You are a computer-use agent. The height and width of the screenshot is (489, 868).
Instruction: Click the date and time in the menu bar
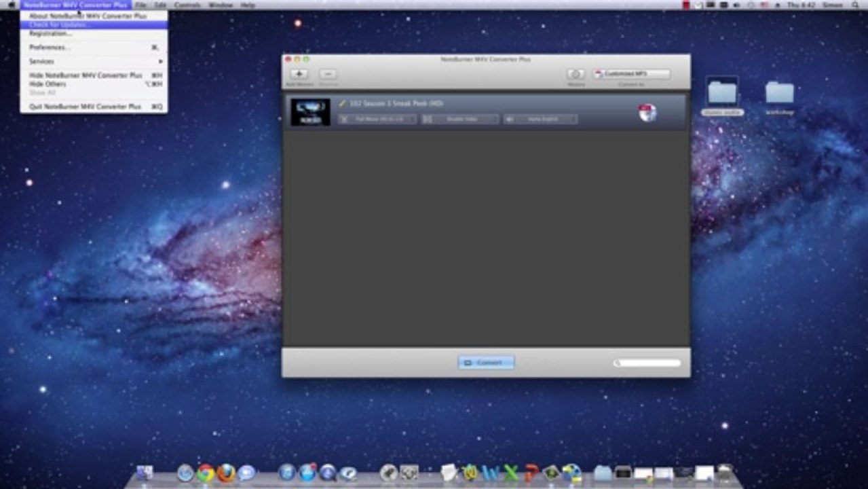(801, 5)
